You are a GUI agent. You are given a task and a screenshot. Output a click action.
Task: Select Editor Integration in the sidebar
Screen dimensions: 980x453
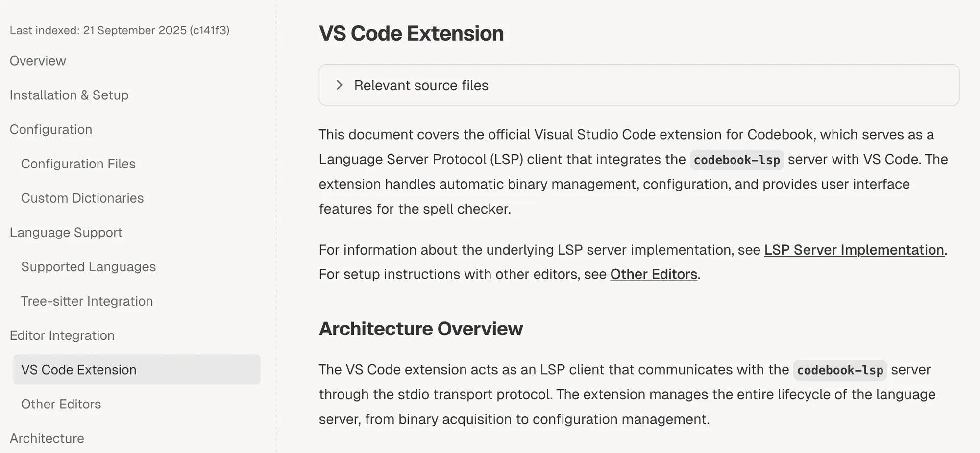point(62,335)
